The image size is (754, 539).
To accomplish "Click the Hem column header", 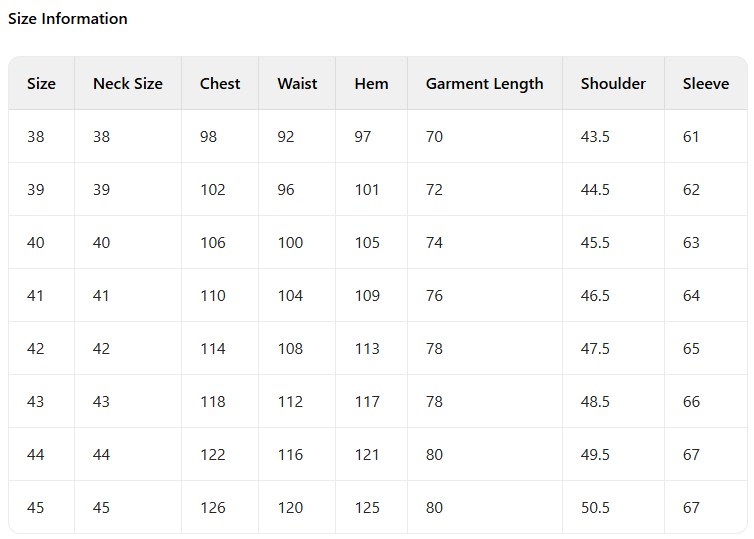I will tap(371, 83).
